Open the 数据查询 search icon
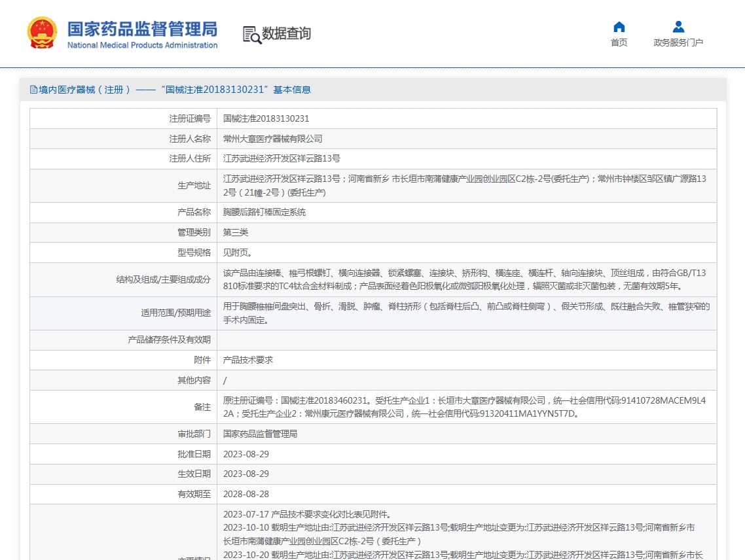The image size is (745, 560). pos(252,35)
